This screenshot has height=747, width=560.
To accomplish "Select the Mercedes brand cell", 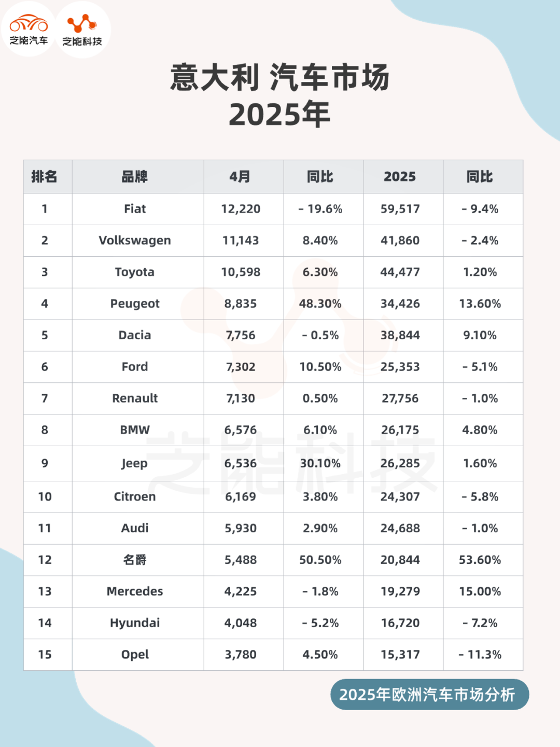I will point(135,591).
